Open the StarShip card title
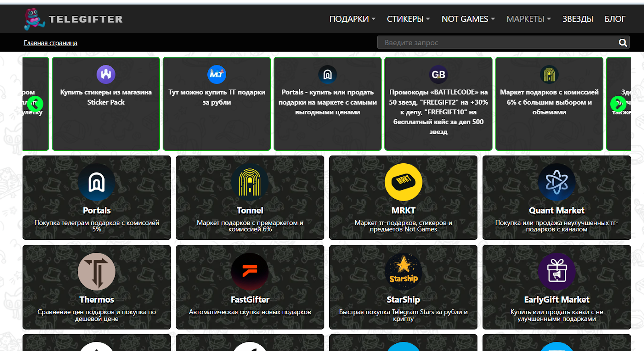The height and width of the screenshot is (351, 644). coord(403,299)
